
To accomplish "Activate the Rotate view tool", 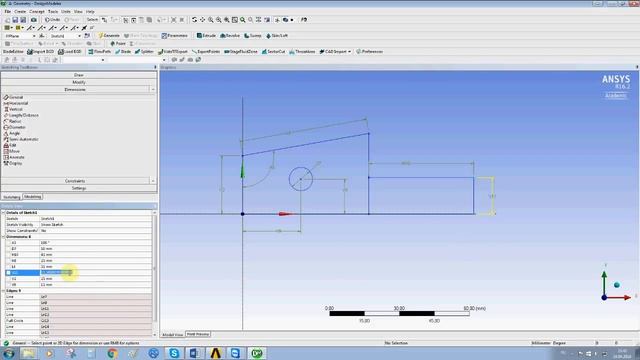I will [194, 20].
